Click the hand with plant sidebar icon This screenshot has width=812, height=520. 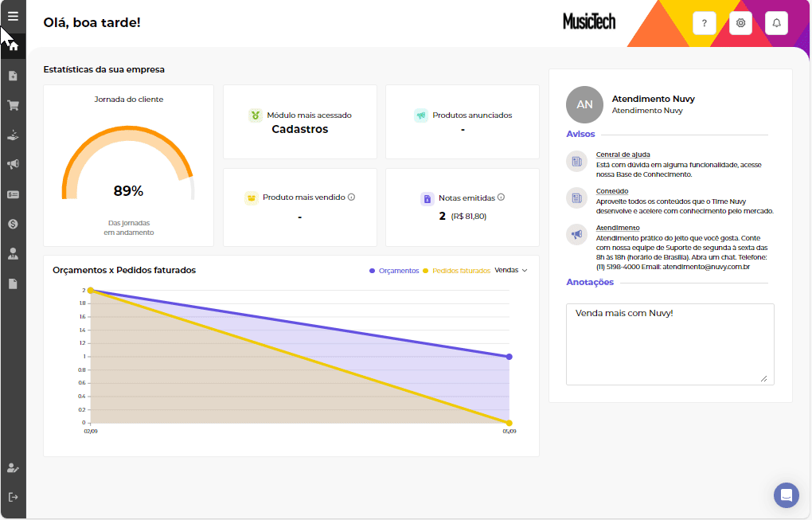coord(13,135)
